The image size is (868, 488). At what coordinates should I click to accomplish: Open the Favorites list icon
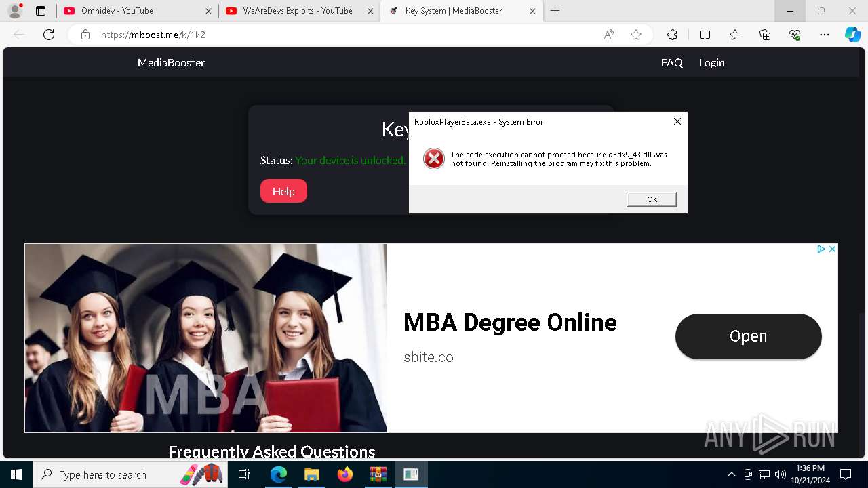[735, 35]
